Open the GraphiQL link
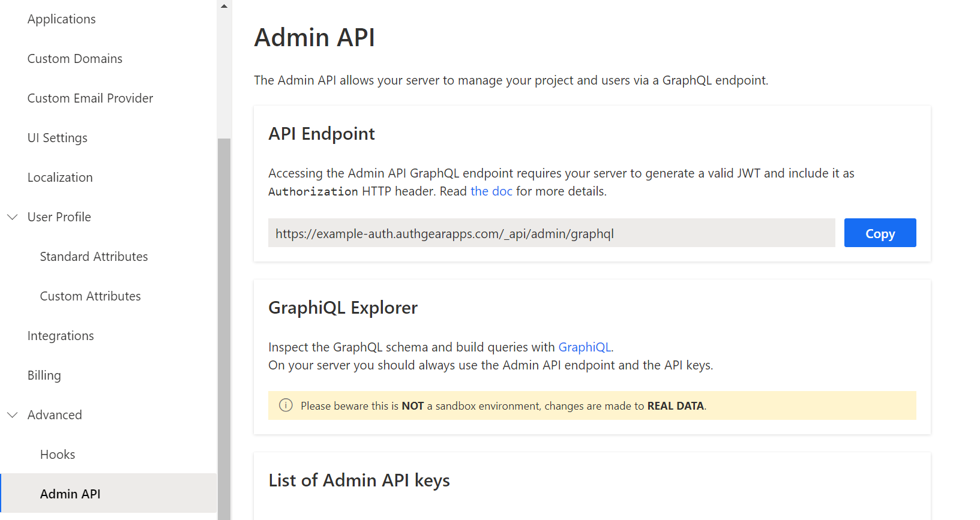The image size is (980, 520). [x=585, y=347]
